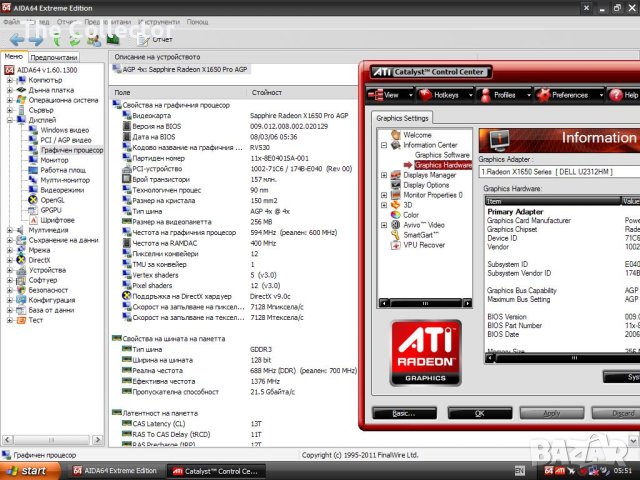Image resolution: width=640 pixels, height=480 pixels.
Task: Expand the Дънна платка node
Action: (x=9, y=90)
